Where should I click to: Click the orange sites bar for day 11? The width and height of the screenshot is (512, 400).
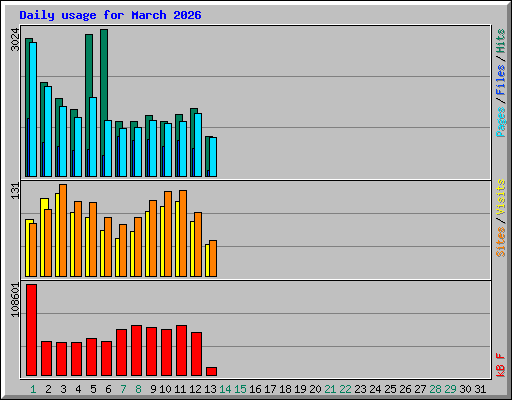(x=183, y=233)
